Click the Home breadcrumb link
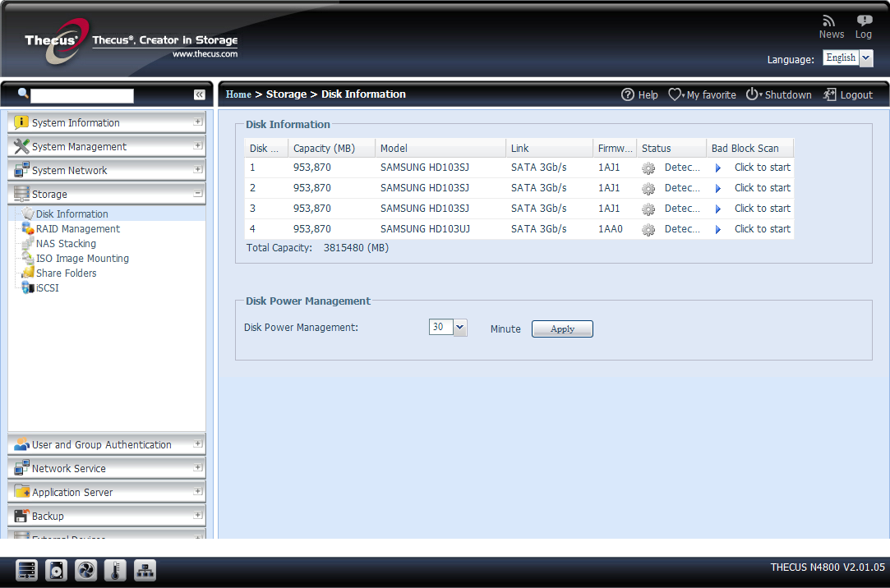Image resolution: width=890 pixels, height=588 pixels. (238, 94)
